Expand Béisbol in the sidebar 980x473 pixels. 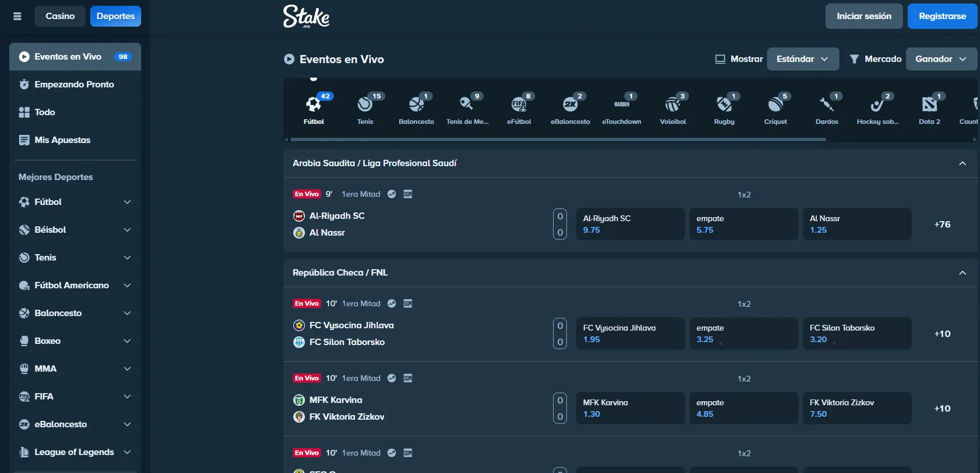pos(127,230)
